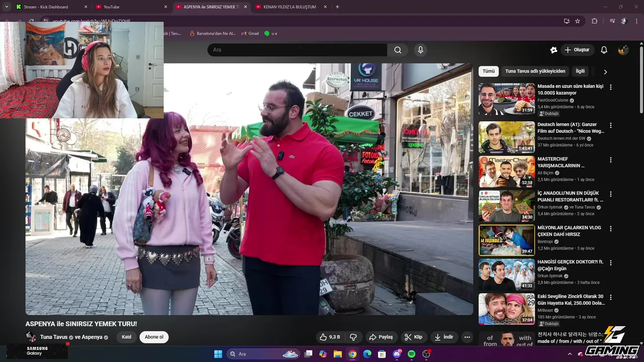Show more filter chips with right chevron

pos(605,72)
